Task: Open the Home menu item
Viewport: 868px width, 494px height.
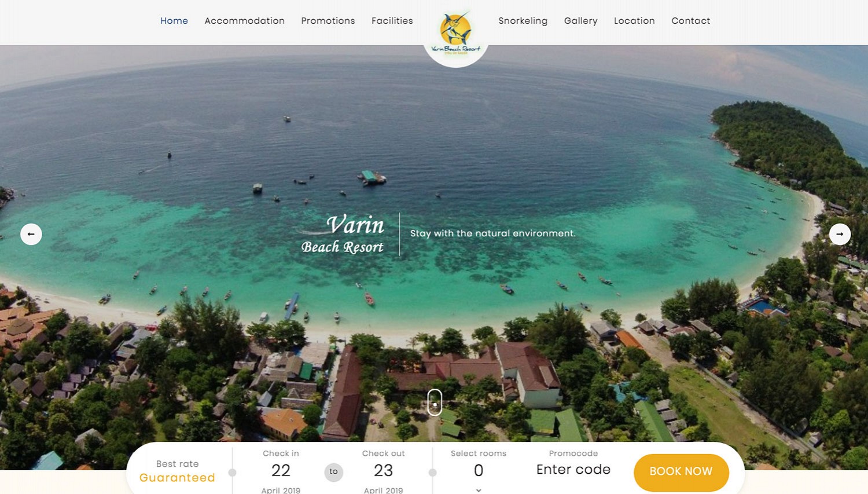Action: (x=174, y=21)
